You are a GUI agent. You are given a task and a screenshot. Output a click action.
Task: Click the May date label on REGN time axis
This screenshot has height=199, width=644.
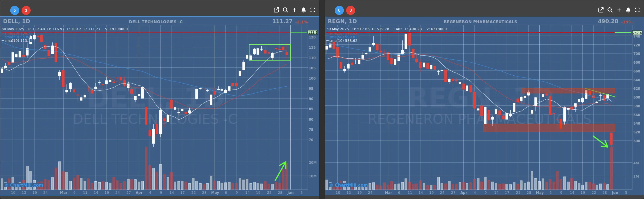click(x=540, y=193)
